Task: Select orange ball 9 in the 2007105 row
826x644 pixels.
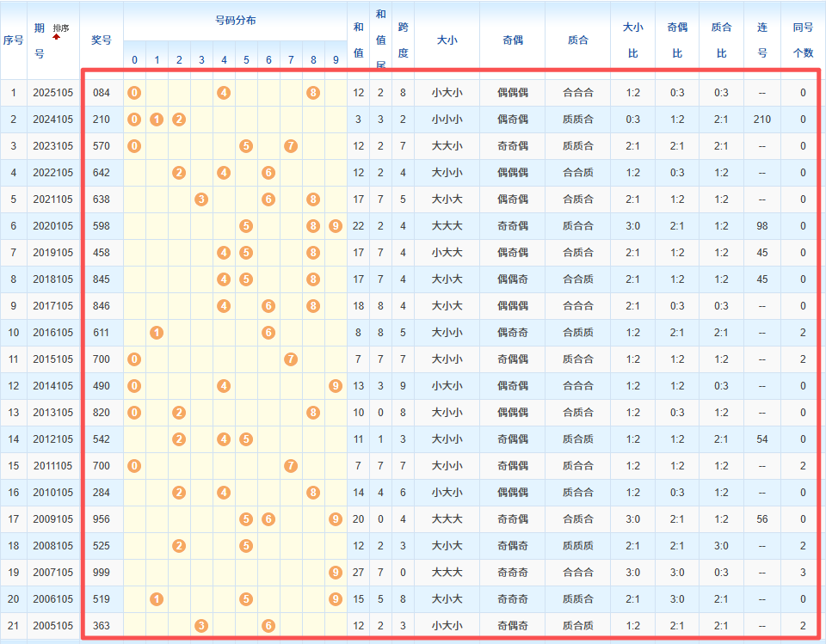Action: pos(336,573)
